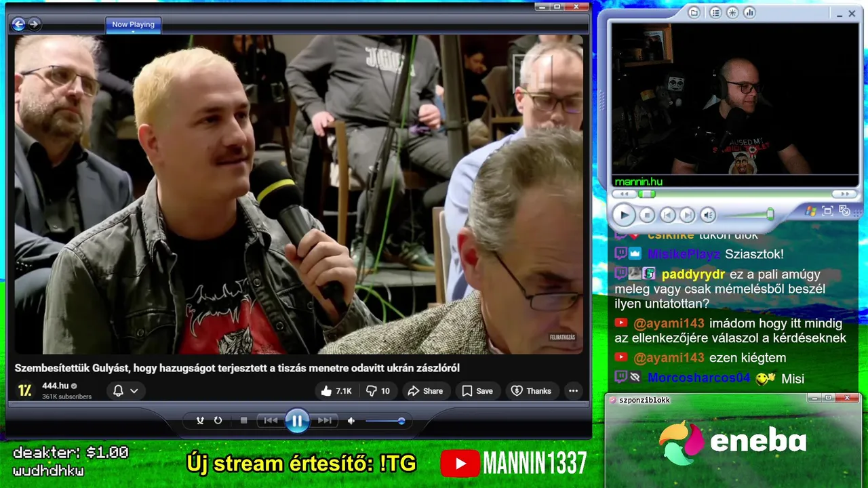Like the video with 7.1K likes
868x488 pixels.
point(337,391)
